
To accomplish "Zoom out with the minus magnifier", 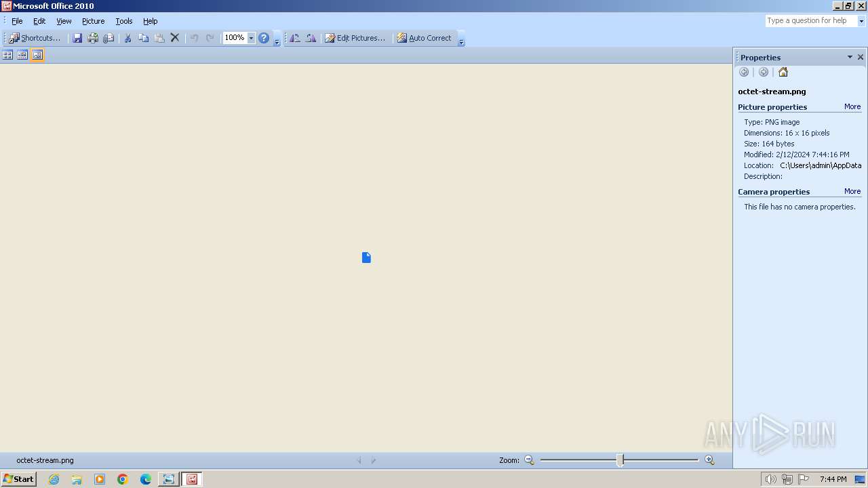I will pyautogui.click(x=530, y=460).
